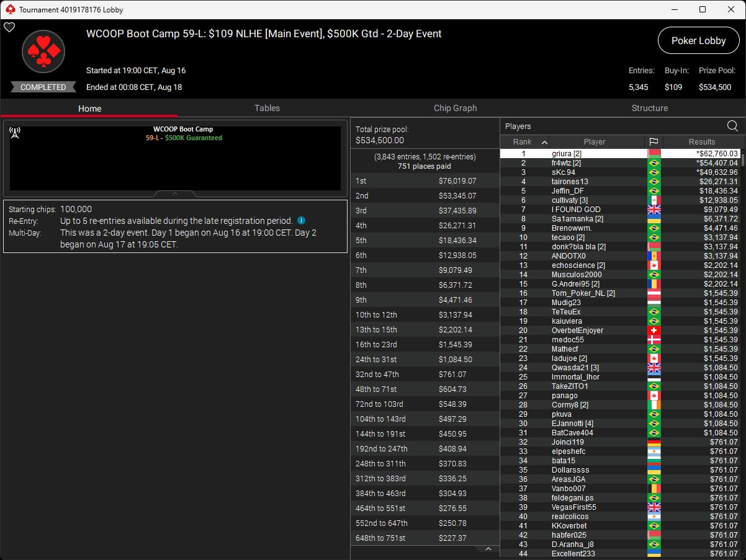Click the 648th to 751st payout row
The image size is (746, 560).
click(425, 538)
